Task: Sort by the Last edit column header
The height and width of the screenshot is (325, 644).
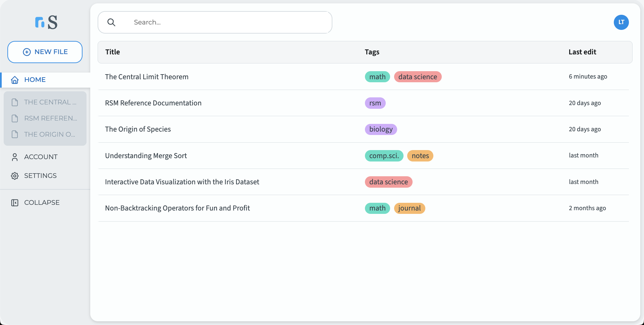Action: coord(582,52)
